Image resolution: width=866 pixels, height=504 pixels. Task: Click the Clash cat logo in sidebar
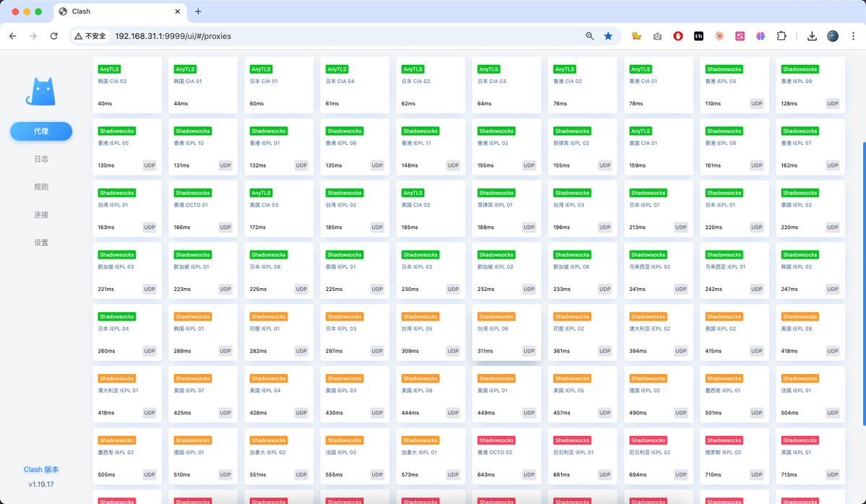point(41,91)
